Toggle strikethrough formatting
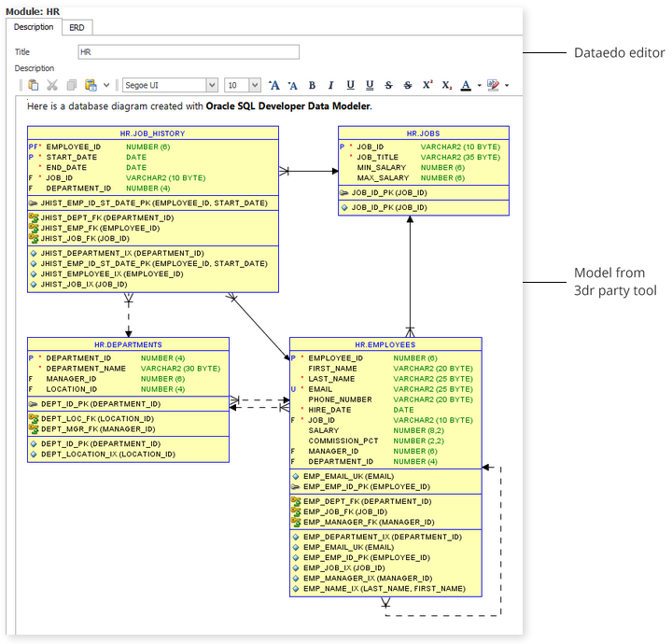 (x=388, y=85)
